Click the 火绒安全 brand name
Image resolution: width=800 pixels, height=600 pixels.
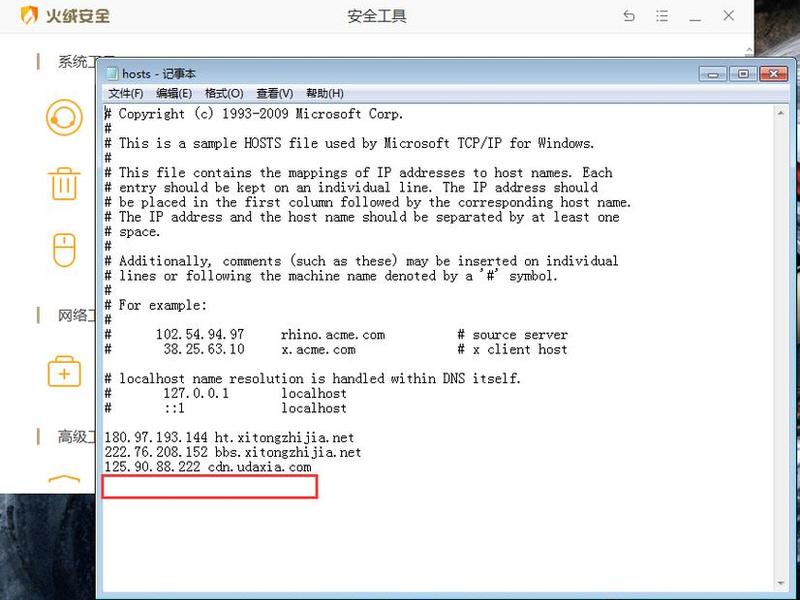click(78, 16)
